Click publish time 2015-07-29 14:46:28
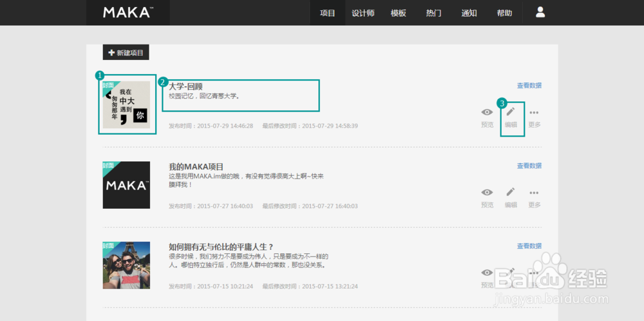Screen dimensions: 644x321 211,125
